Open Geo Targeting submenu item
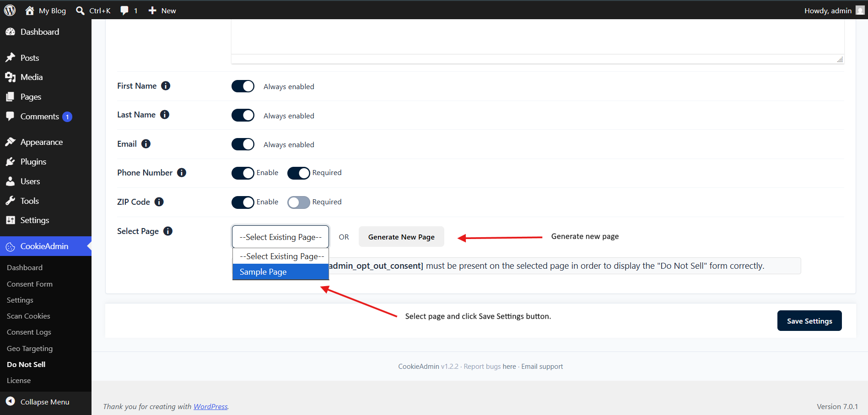 [x=30, y=348]
